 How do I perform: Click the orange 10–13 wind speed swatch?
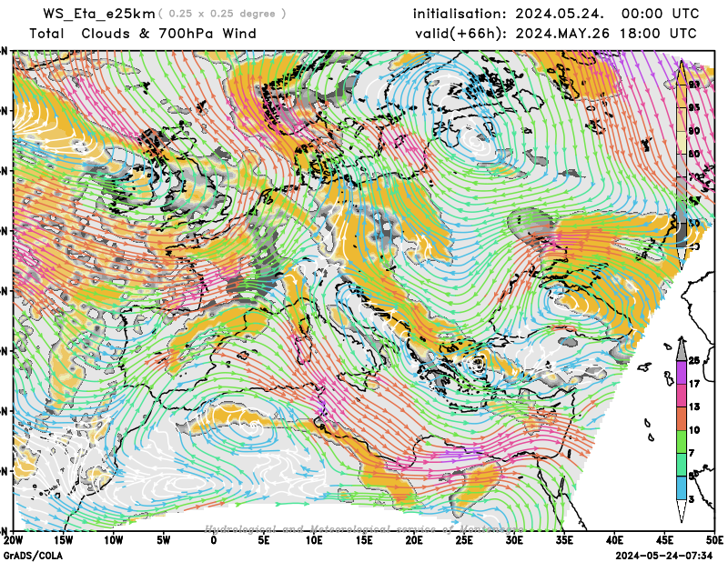click(681, 417)
